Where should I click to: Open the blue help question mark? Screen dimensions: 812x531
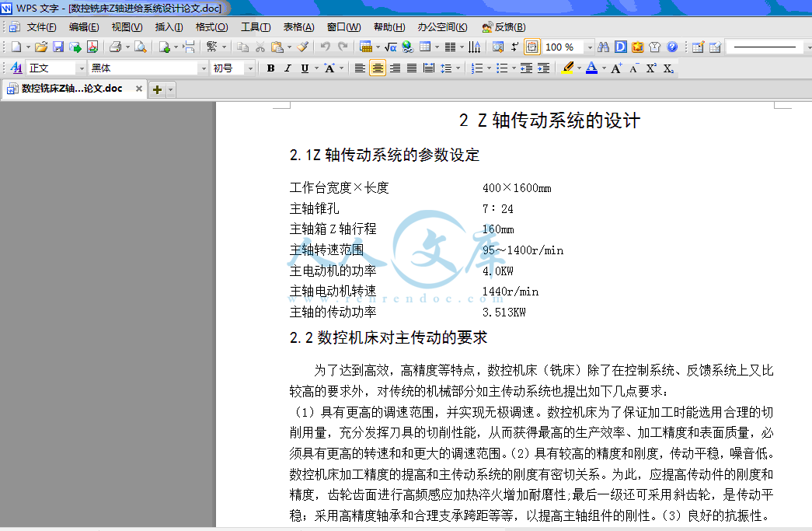pyautogui.click(x=672, y=47)
